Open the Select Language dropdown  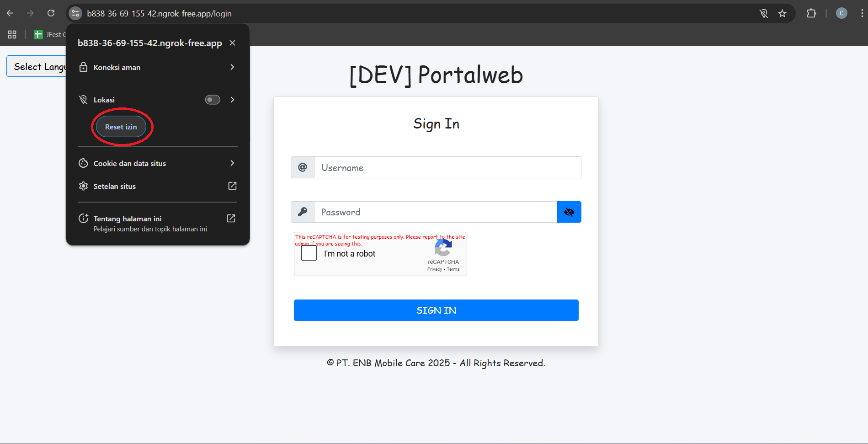point(37,67)
